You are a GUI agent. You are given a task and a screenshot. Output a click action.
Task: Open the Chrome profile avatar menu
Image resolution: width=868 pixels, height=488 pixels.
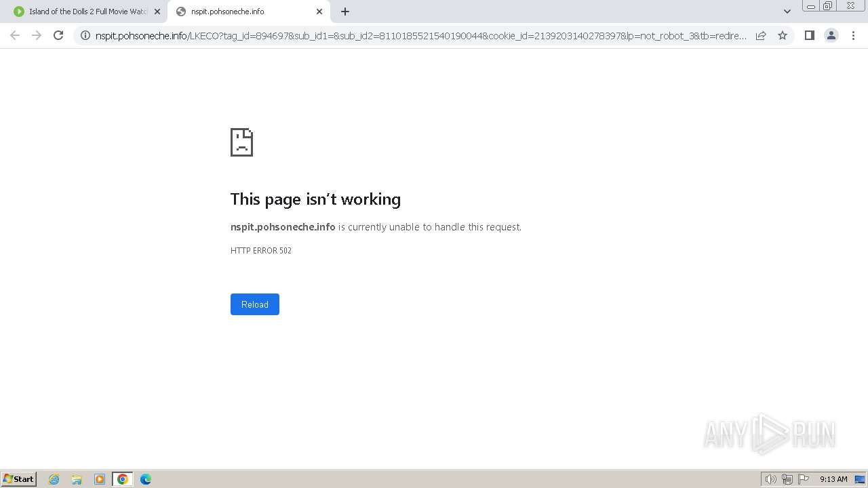pos(831,35)
